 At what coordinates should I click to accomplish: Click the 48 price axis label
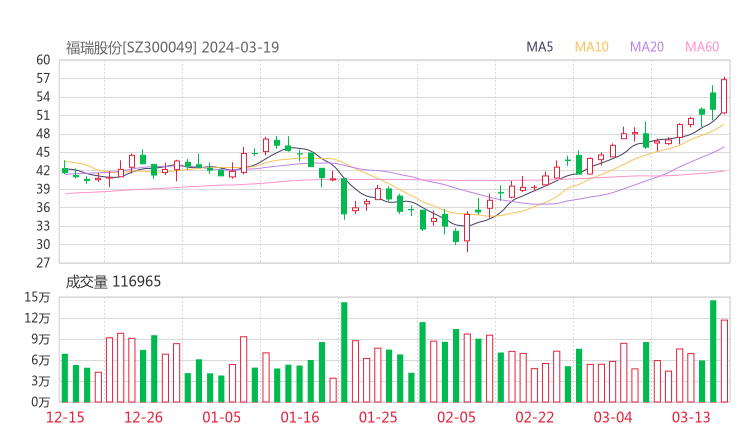point(43,134)
